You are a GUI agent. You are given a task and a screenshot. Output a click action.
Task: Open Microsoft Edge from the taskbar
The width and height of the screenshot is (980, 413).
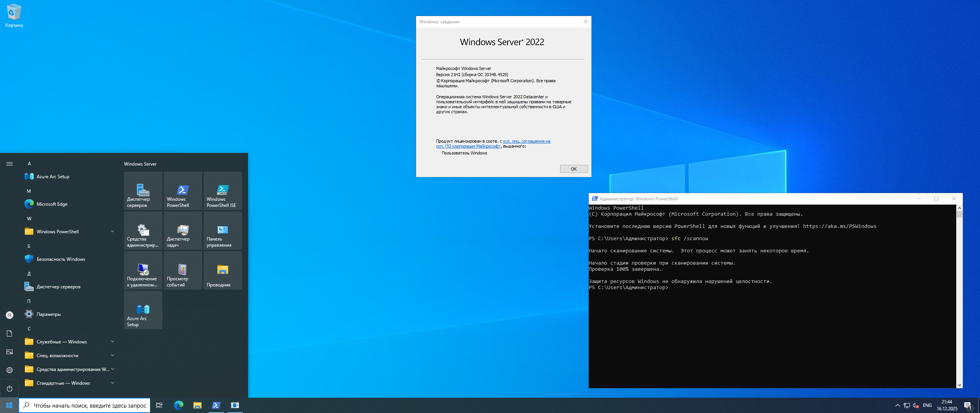coord(178,405)
